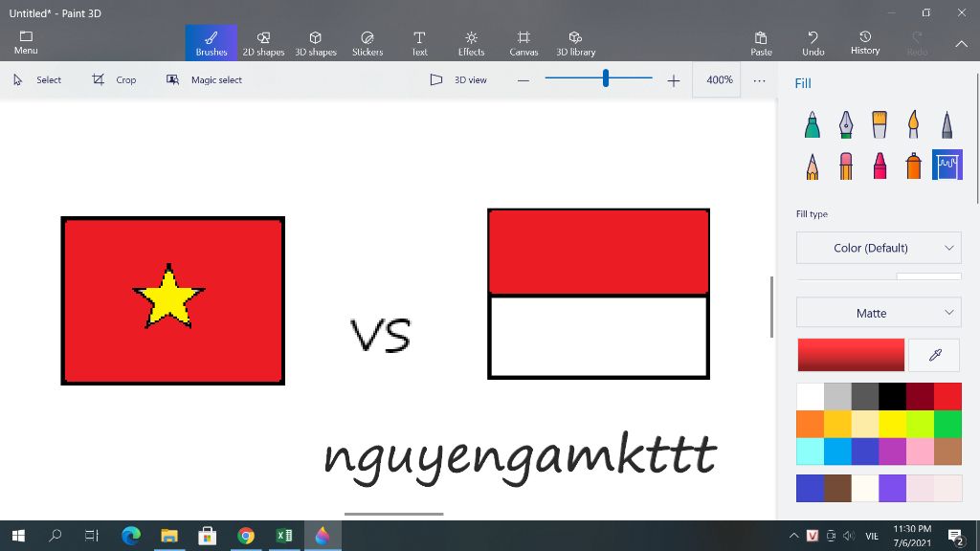Viewport: 980px width, 551px height.
Task: Choose the orange color swatch
Action: 810,424
